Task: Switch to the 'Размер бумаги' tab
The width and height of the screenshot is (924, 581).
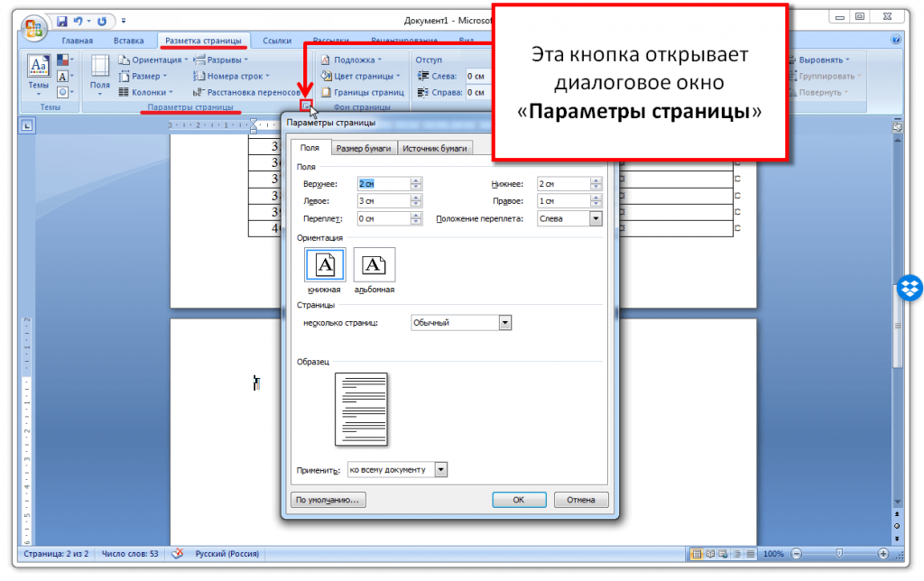Action: pos(364,148)
